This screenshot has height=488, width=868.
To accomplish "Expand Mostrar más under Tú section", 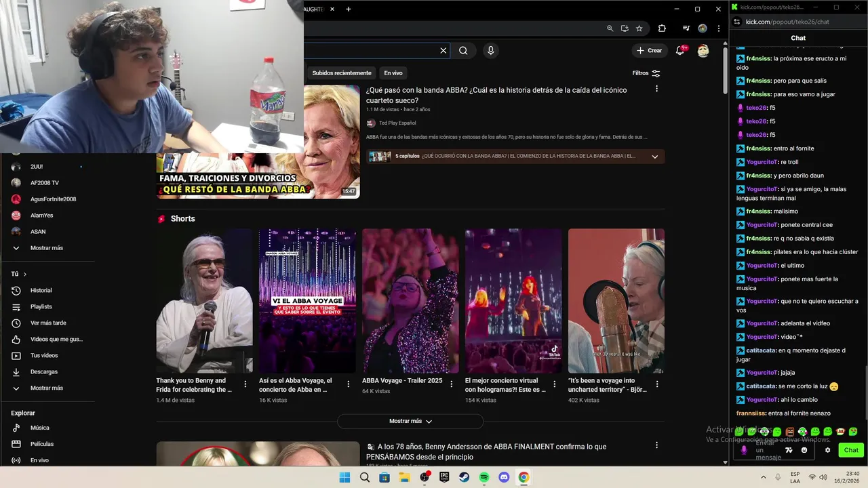I will click(x=47, y=388).
